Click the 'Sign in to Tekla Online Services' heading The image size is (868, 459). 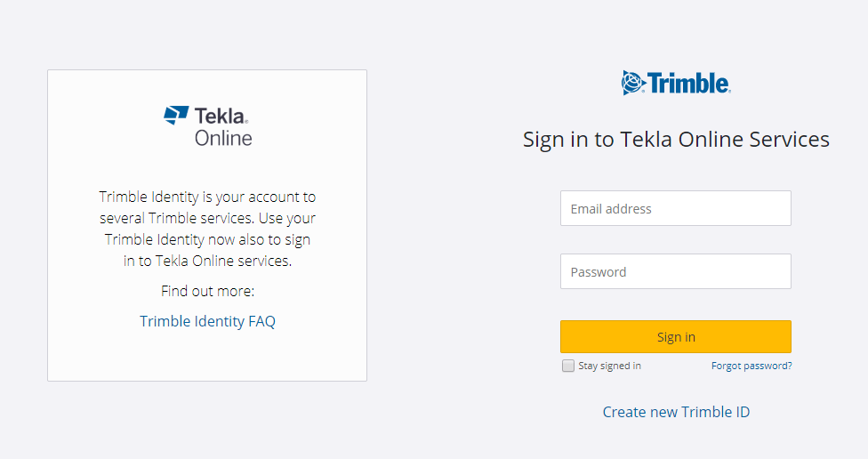tap(676, 140)
